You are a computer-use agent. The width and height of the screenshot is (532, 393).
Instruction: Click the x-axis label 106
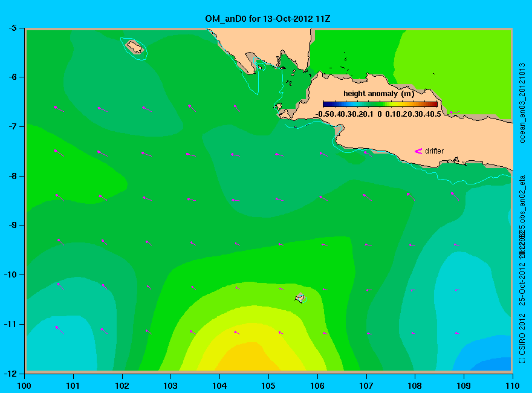(x=317, y=386)
